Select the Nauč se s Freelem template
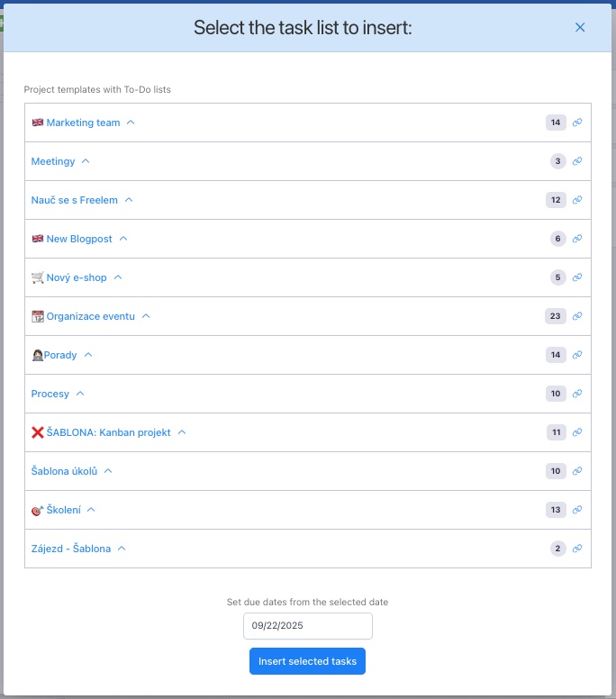616x699 pixels. tap(75, 200)
